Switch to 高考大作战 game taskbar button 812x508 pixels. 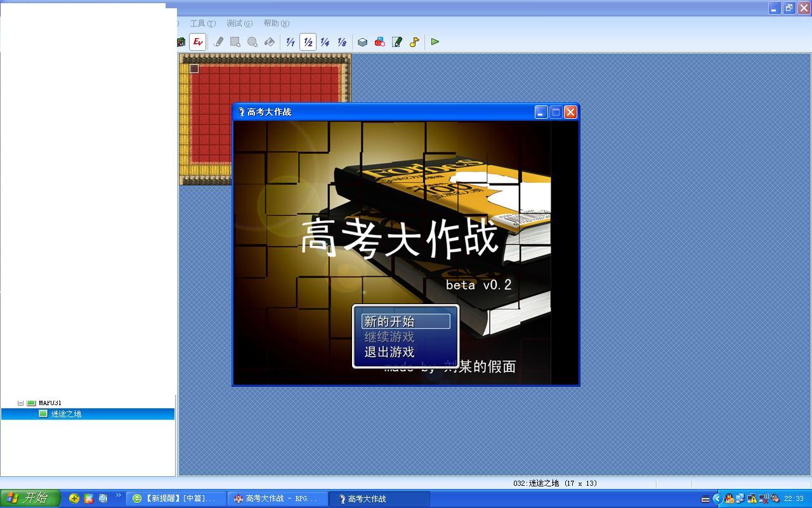click(x=379, y=498)
